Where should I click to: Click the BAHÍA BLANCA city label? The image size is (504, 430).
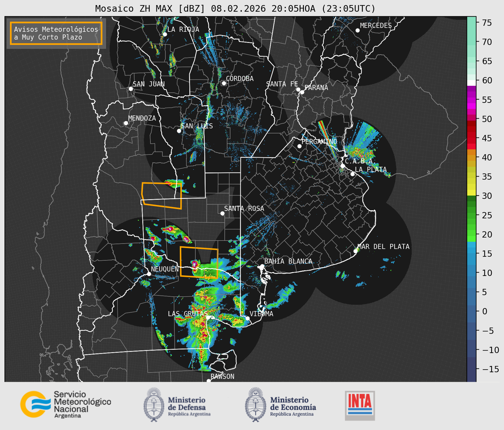pos(288,261)
